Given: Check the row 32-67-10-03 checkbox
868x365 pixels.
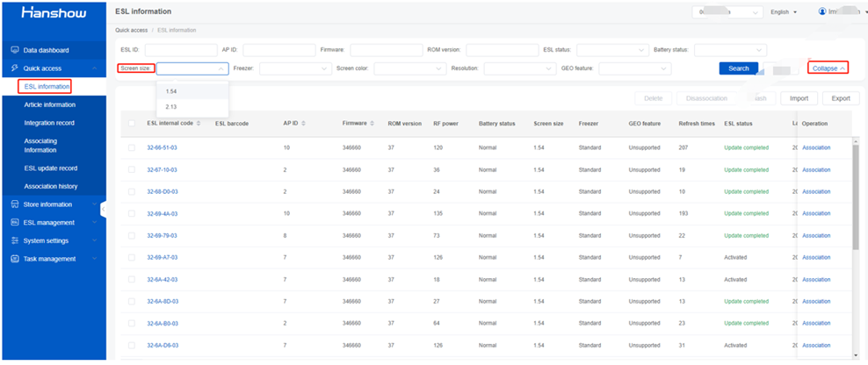Looking at the screenshot, I should point(132,170).
